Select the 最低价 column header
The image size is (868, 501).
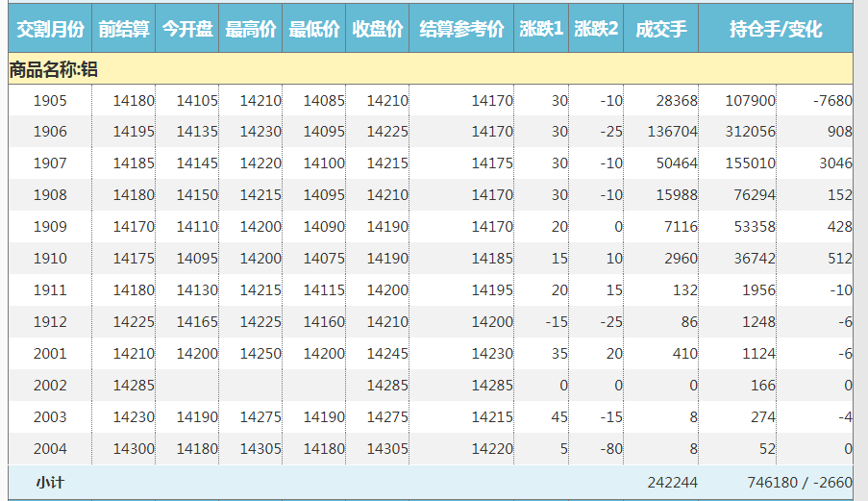[x=314, y=30]
